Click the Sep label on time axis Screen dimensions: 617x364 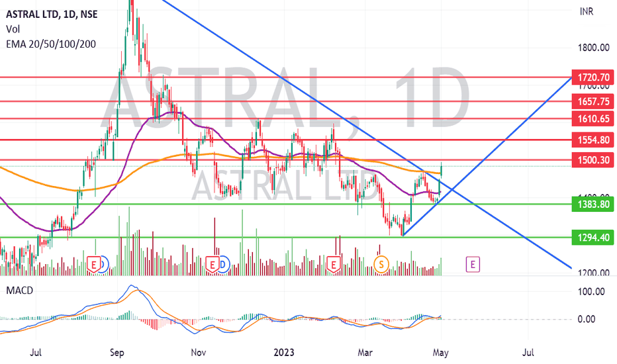[x=117, y=353]
